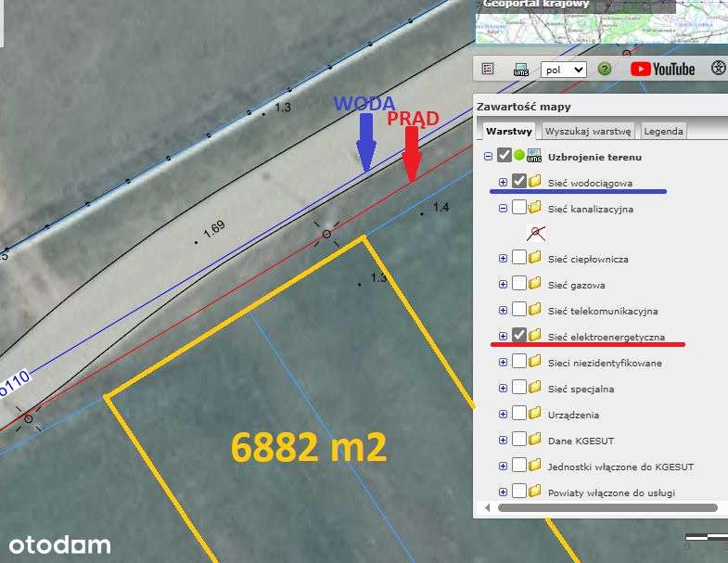Click the horizontal scrollbar in layers panel
The width and height of the screenshot is (728, 563).
(607, 507)
